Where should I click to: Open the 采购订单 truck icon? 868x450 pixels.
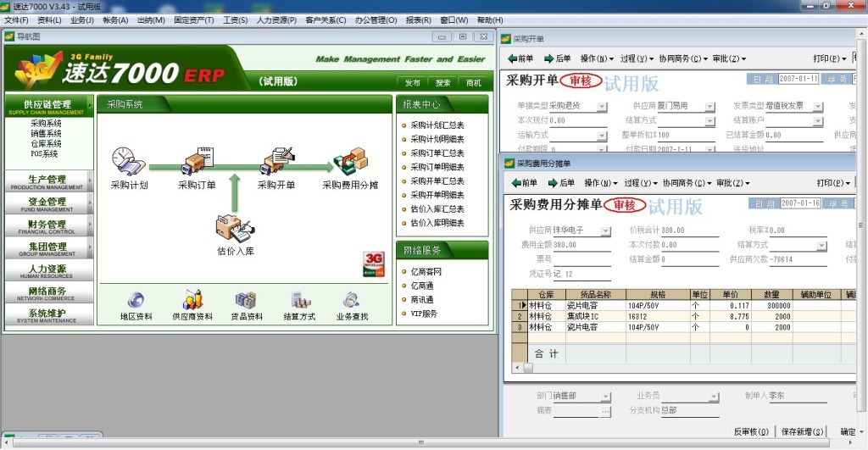pyautogui.click(x=197, y=161)
